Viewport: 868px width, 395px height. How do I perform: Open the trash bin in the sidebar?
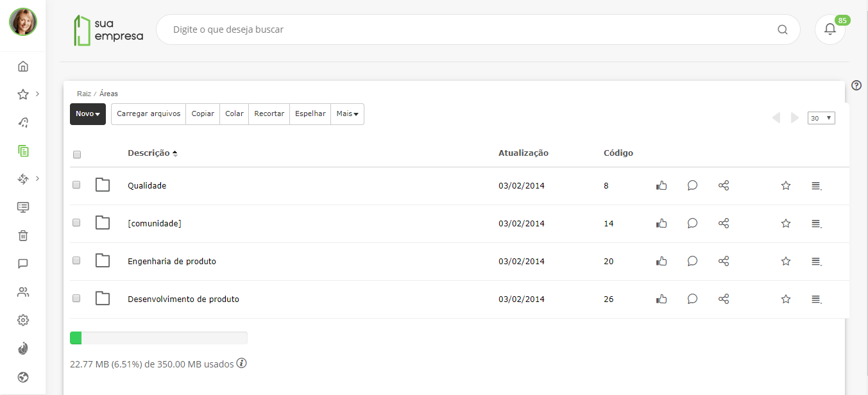[23, 235]
